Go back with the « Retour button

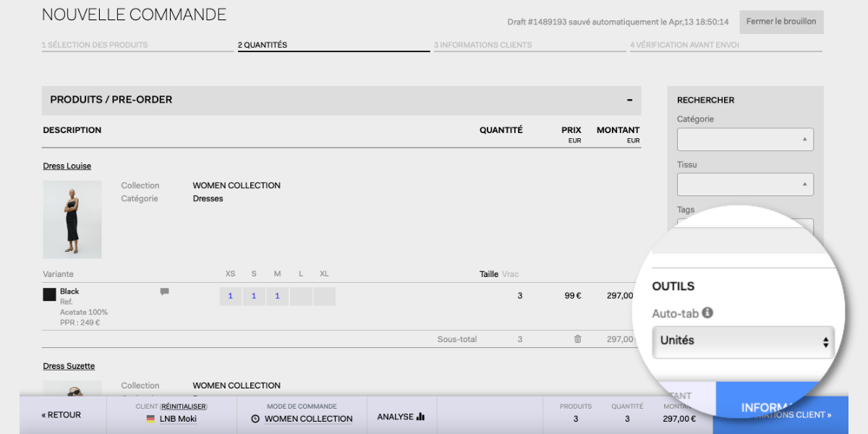click(61, 415)
